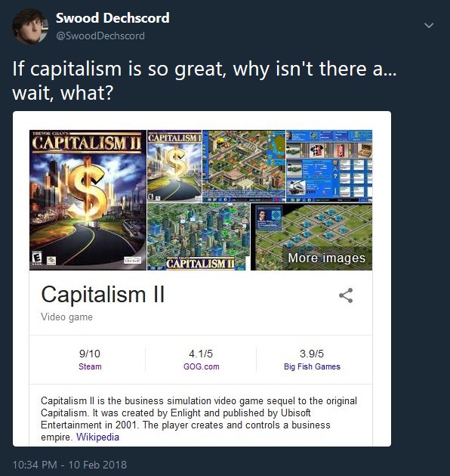Click the share icon beside Capitalism II
The image size is (450, 476).
coord(346,295)
